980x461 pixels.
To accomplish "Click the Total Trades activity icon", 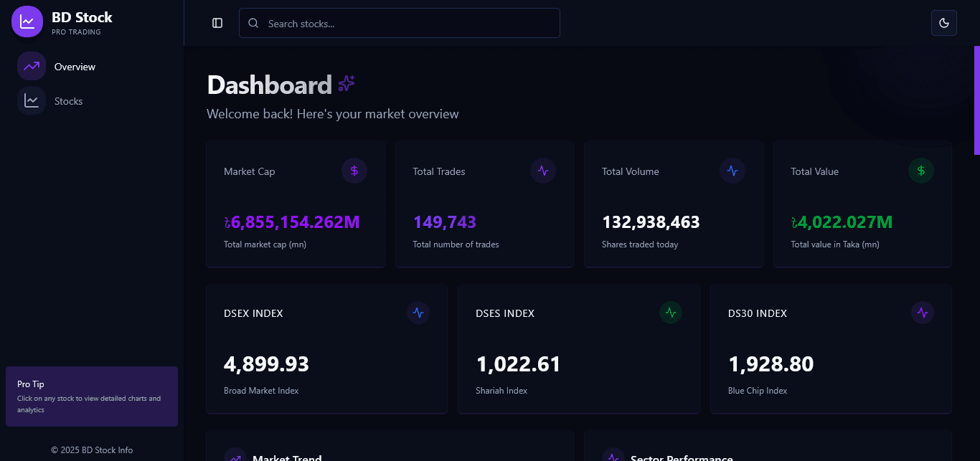I will tap(543, 171).
